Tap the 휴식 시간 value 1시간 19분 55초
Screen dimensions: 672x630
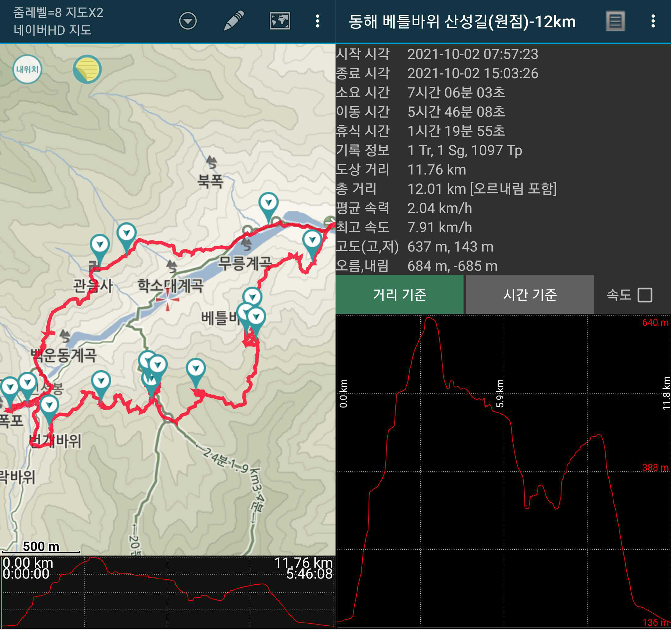pyautogui.click(x=456, y=131)
